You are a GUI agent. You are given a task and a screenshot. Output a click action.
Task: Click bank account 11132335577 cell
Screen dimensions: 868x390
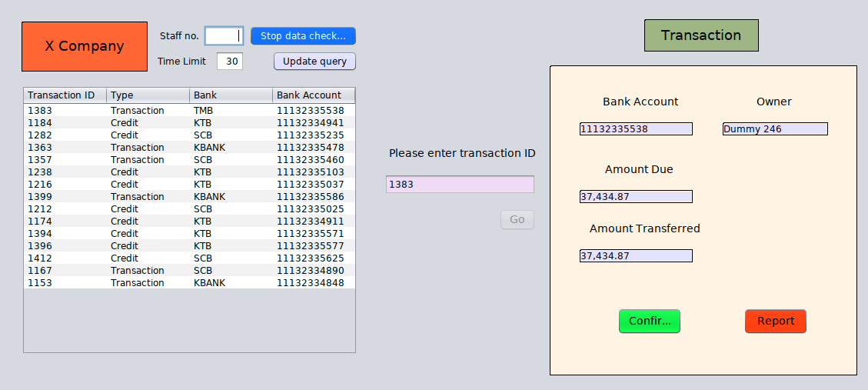[x=314, y=246]
